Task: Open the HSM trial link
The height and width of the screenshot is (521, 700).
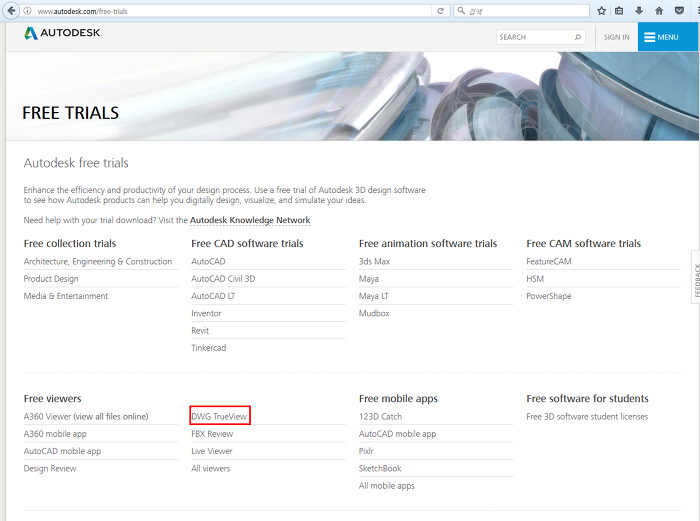Action: coord(535,279)
